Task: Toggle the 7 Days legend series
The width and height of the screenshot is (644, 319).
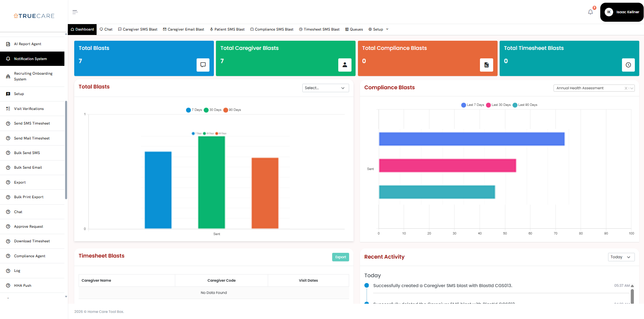Action: pos(194,110)
